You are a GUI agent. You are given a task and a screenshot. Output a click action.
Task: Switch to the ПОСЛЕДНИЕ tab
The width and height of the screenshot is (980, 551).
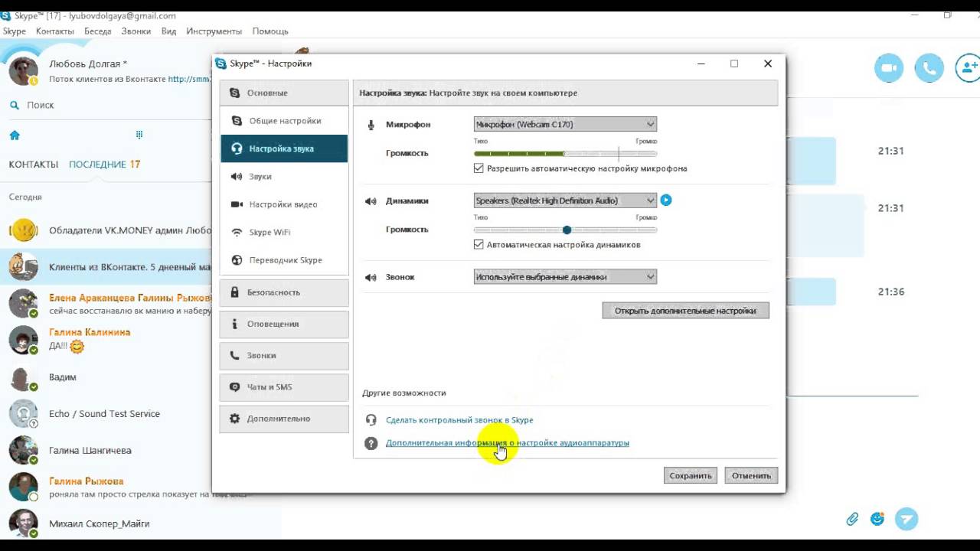pos(97,165)
